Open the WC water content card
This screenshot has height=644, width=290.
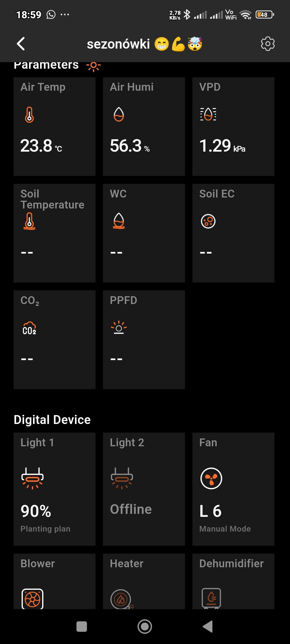pyautogui.click(x=144, y=233)
